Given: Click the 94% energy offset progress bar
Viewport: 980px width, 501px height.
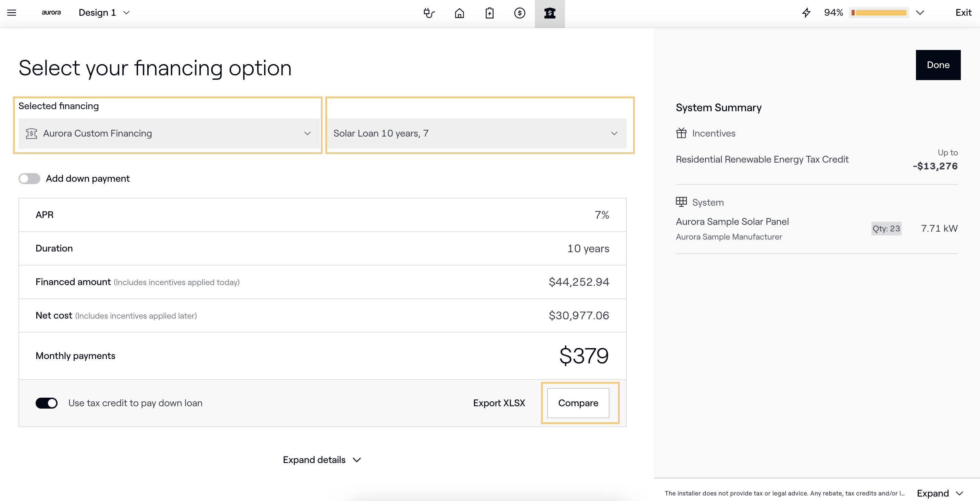Looking at the screenshot, I should click(x=878, y=13).
